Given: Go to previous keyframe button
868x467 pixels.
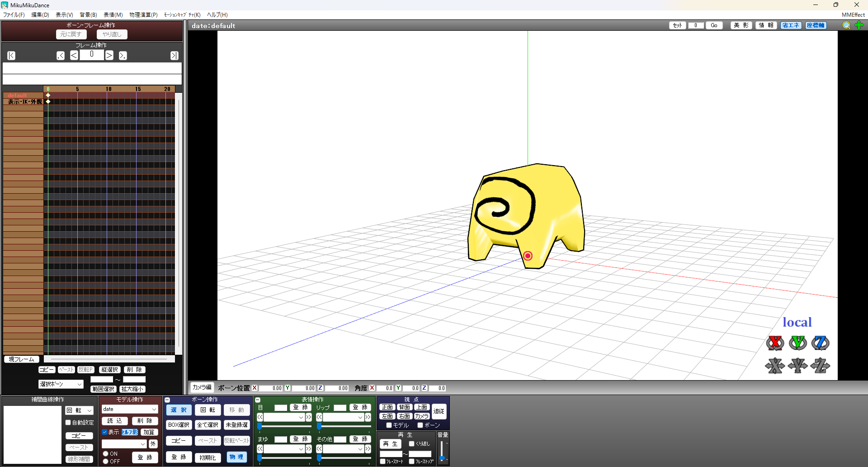Looking at the screenshot, I should coord(61,56).
